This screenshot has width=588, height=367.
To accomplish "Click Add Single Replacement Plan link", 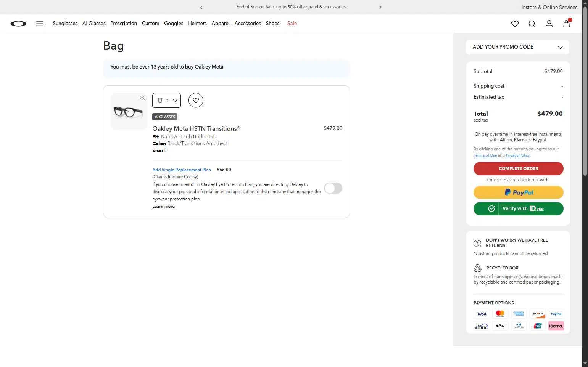I will click(x=182, y=170).
